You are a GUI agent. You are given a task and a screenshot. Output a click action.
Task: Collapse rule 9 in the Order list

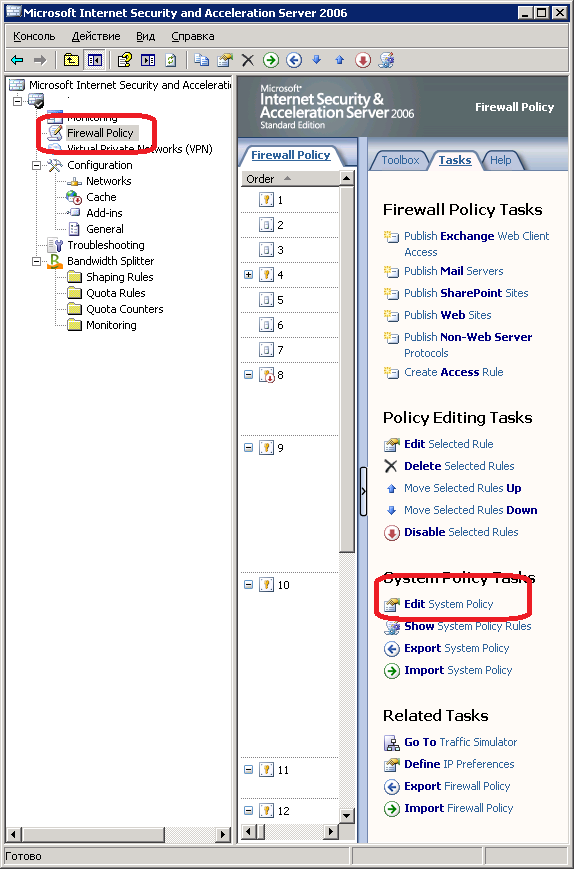tap(249, 447)
